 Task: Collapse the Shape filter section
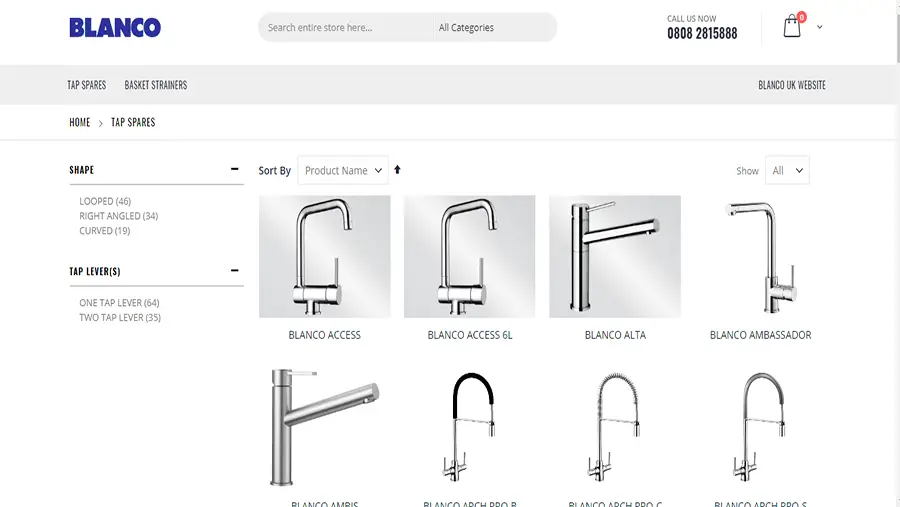pos(234,169)
